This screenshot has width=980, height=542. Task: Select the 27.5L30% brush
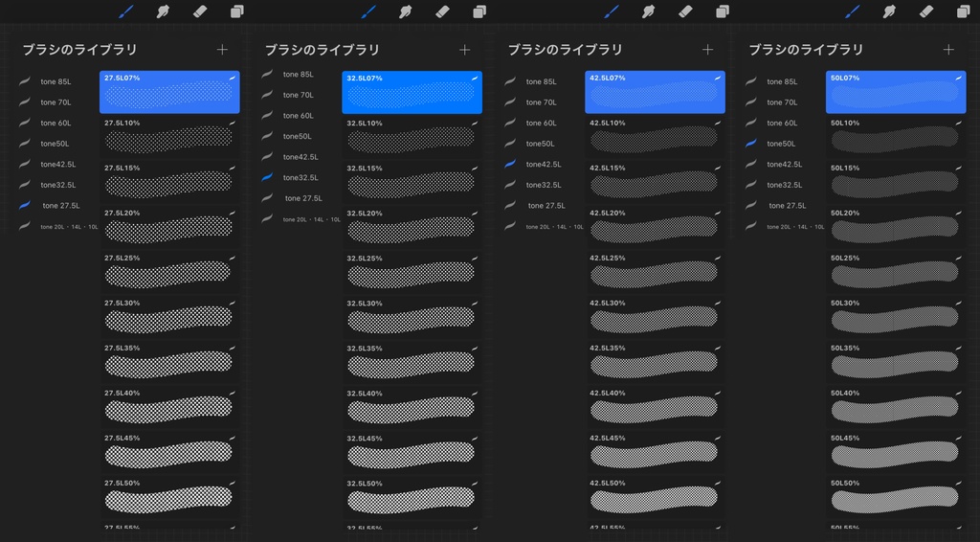[x=169, y=317]
